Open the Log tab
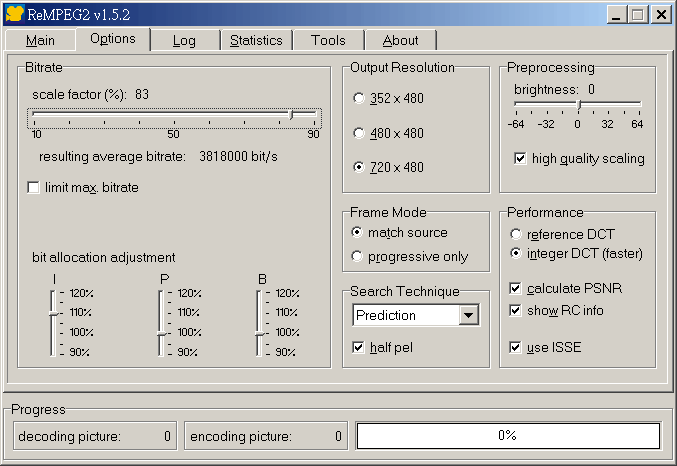 point(184,40)
